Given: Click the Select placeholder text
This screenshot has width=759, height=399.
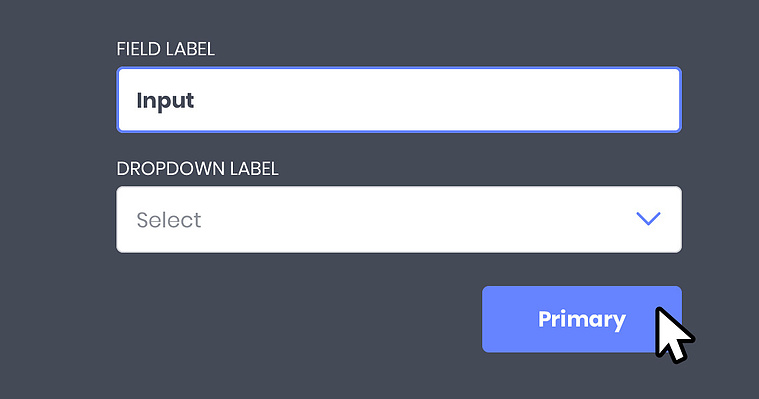Looking at the screenshot, I should [x=168, y=220].
